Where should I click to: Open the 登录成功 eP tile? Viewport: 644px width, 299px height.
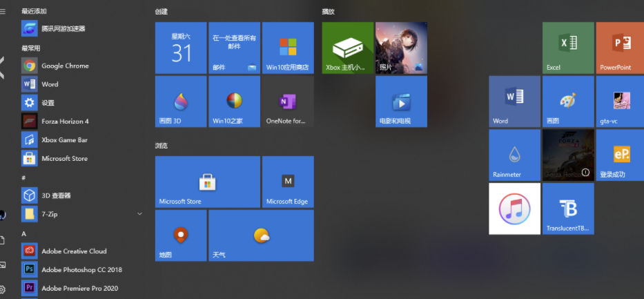click(620, 155)
